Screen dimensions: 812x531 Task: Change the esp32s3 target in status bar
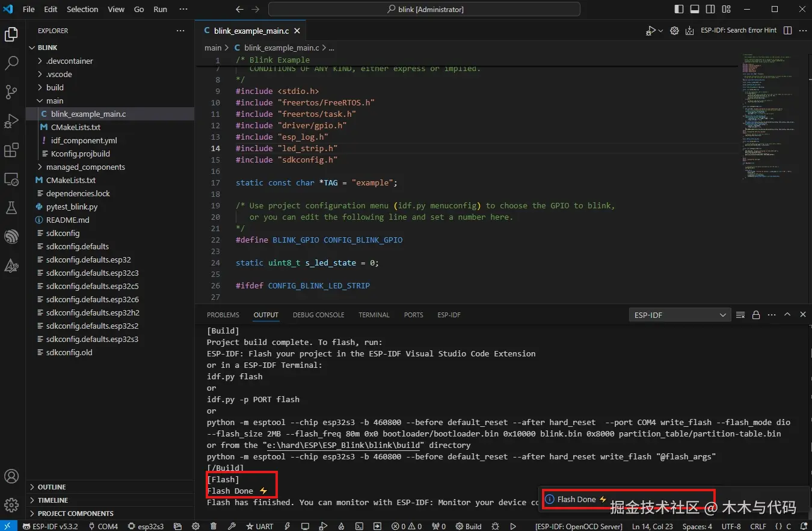[x=146, y=526]
